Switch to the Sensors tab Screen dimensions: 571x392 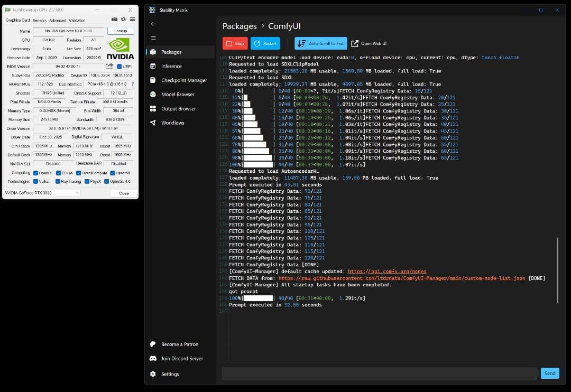click(40, 21)
